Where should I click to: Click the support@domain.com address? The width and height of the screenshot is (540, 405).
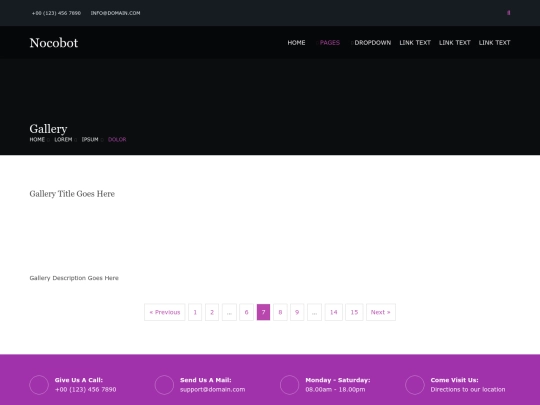click(x=212, y=390)
